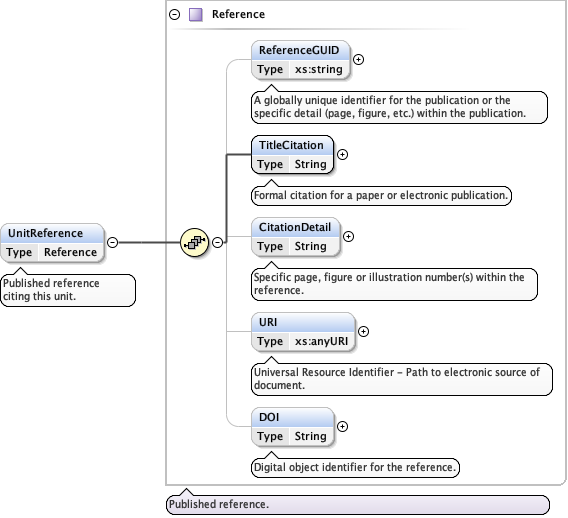
Task: Expand the TitleCitation element
Action: pyautogui.click(x=342, y=155)
